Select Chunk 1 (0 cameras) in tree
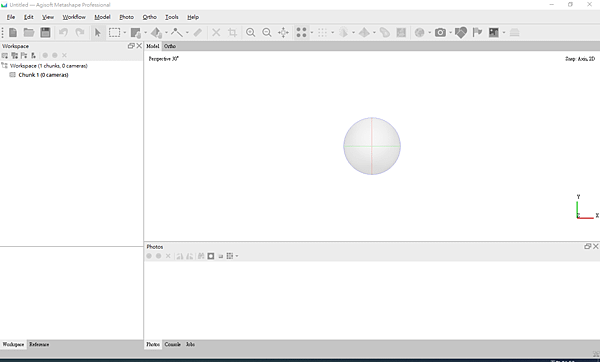The image size is (600, 362). click(43, 75)
